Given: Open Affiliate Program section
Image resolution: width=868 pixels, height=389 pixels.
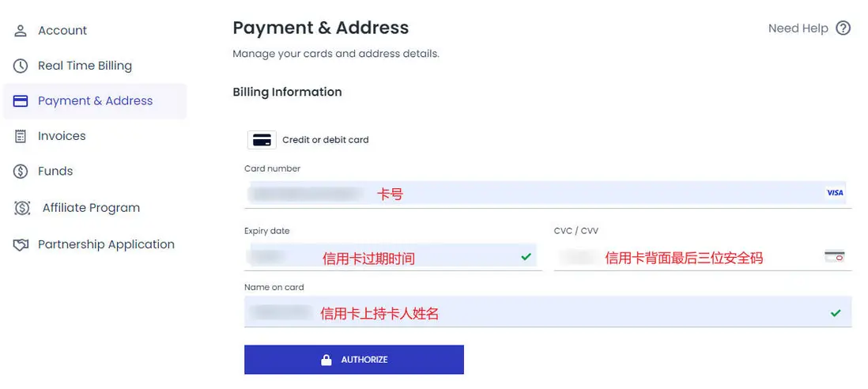Looking at the screenshot, I should pos(91,208).
